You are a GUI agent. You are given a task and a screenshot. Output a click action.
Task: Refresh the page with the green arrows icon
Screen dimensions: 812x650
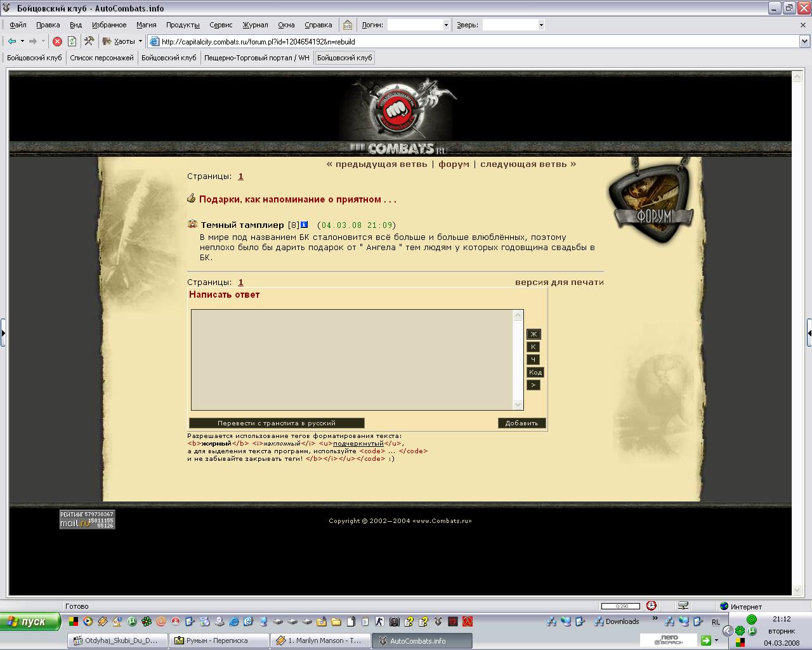72,41
